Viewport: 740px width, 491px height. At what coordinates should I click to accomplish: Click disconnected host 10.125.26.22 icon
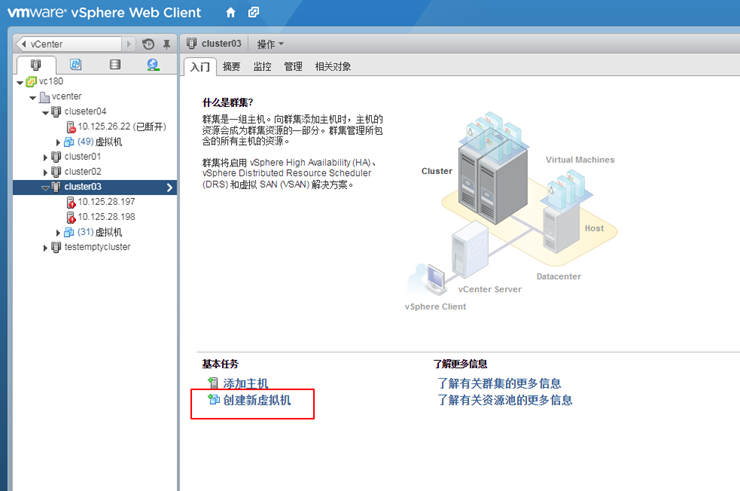[71, 127]
